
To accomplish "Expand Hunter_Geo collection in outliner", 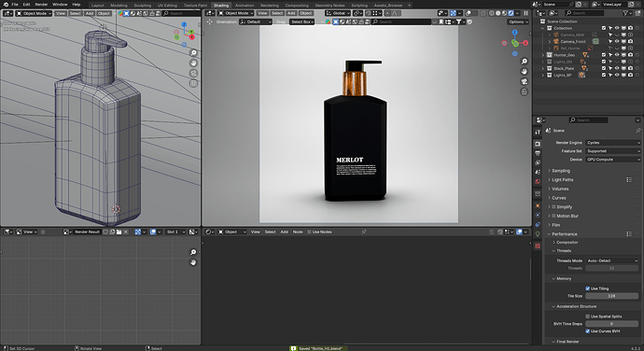I will [x=543, y=55].
